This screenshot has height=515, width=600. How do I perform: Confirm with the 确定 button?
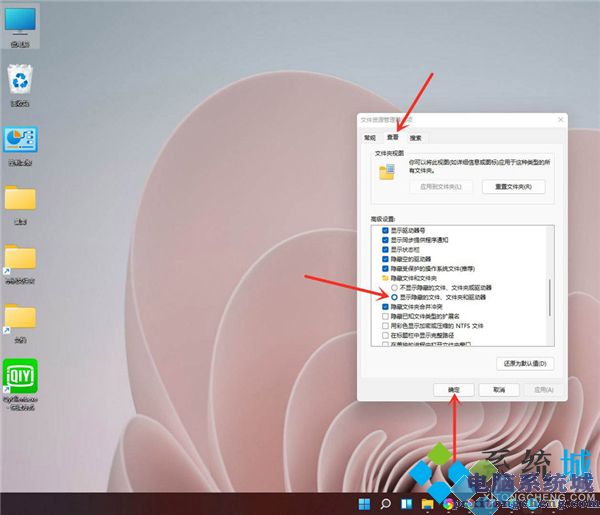click(454, 390)
